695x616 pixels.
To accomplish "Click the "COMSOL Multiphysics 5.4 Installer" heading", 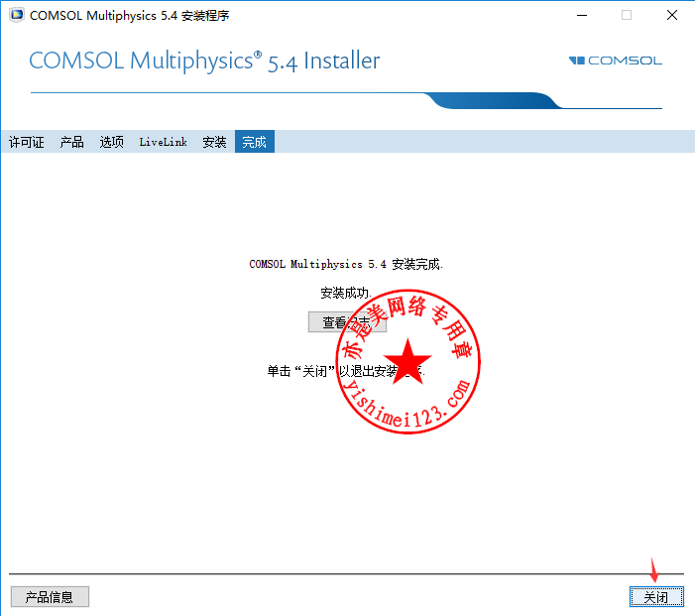I will click(204, 62).
